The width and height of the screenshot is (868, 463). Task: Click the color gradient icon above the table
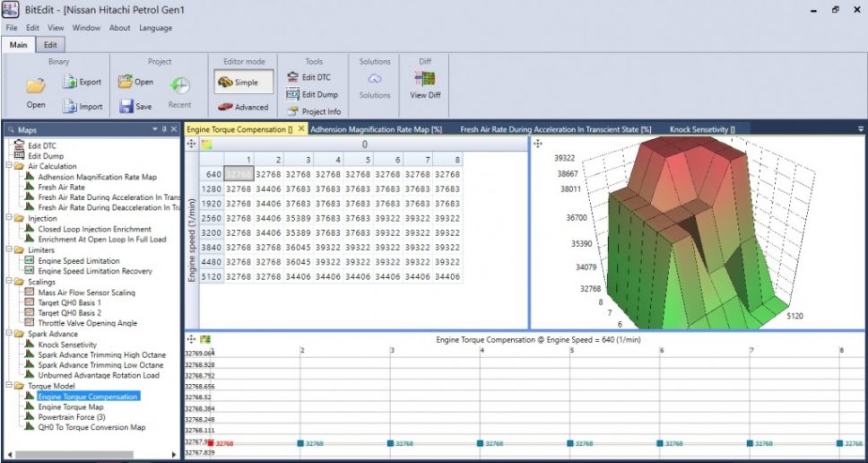[x=206, y=144]
